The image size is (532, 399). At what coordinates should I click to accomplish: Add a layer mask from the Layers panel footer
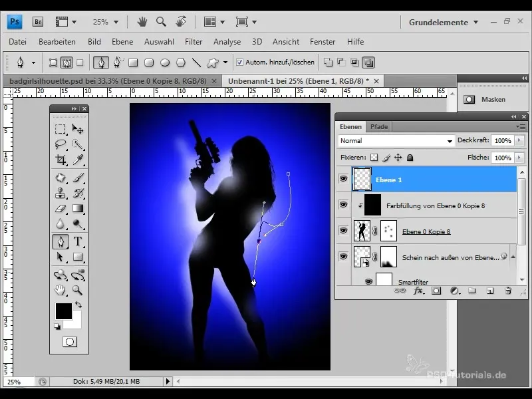[x=436, y=291]
